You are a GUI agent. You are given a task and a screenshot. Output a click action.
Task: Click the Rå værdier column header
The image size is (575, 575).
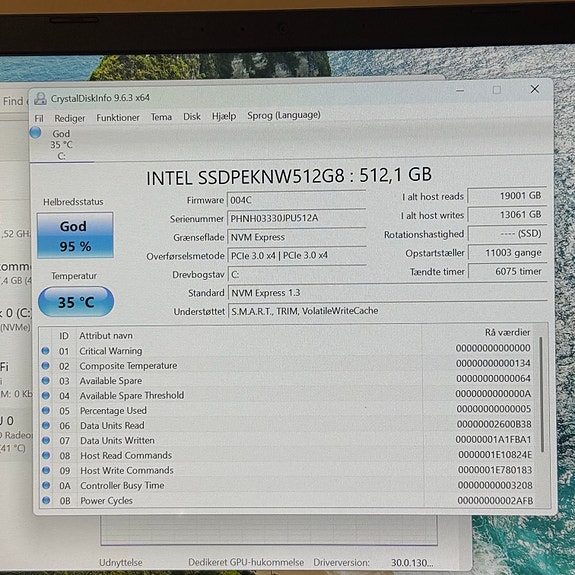(508, 332)
